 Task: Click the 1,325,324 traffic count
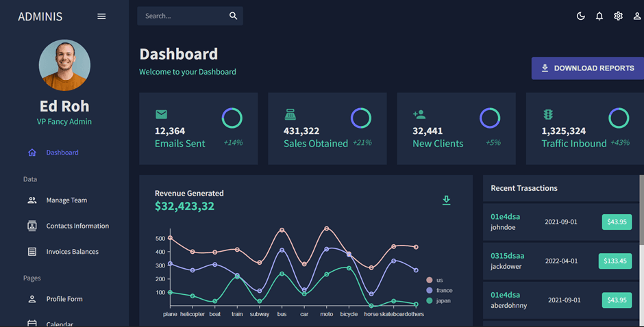coord(563,131)
